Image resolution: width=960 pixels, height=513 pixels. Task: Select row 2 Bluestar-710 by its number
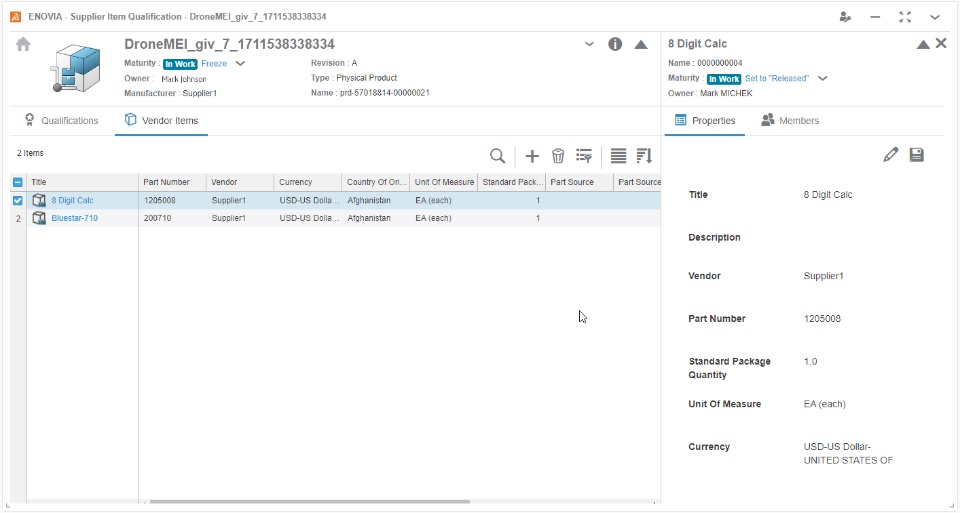pyautogui.click(x=18, y=218)
